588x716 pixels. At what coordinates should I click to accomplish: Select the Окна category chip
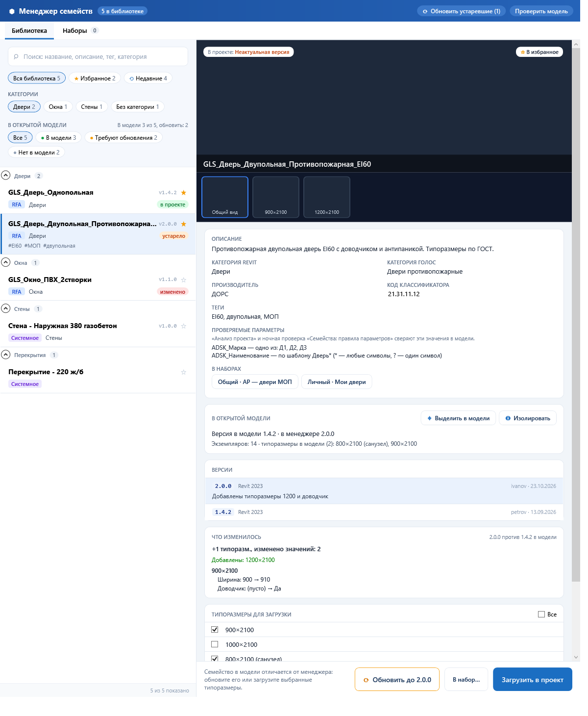pyautogui.click(x=58, y=106)
